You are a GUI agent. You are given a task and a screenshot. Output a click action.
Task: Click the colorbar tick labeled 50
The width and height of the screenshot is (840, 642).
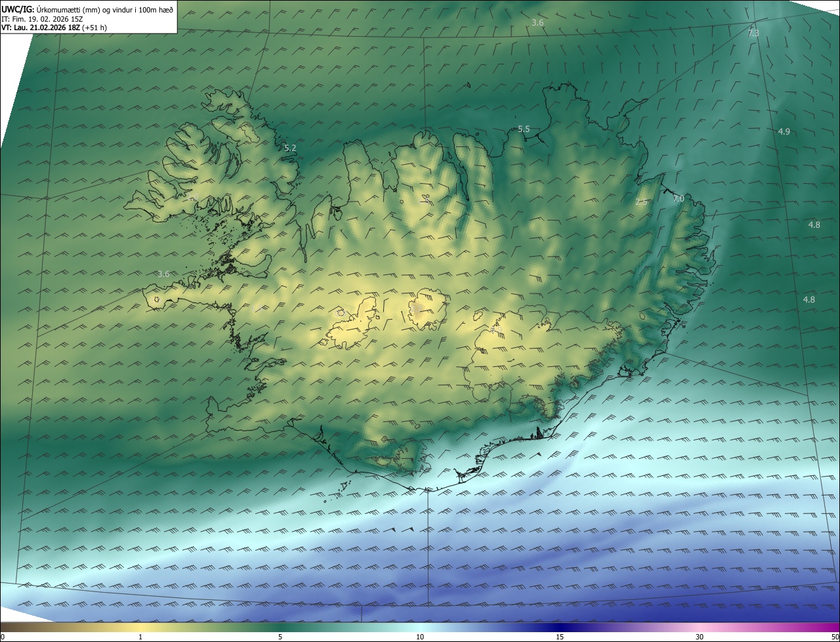(x=835, y=637)
